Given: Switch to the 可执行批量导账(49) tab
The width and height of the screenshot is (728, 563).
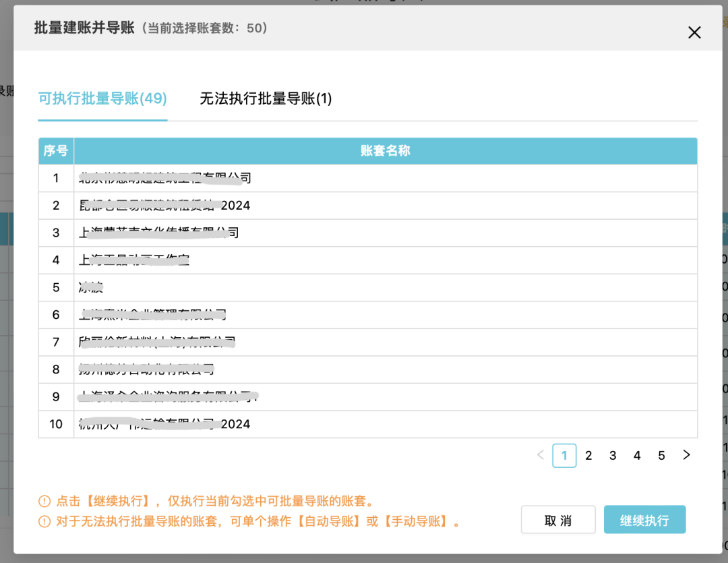Looking at the screenshot, I should pos(102,98).
